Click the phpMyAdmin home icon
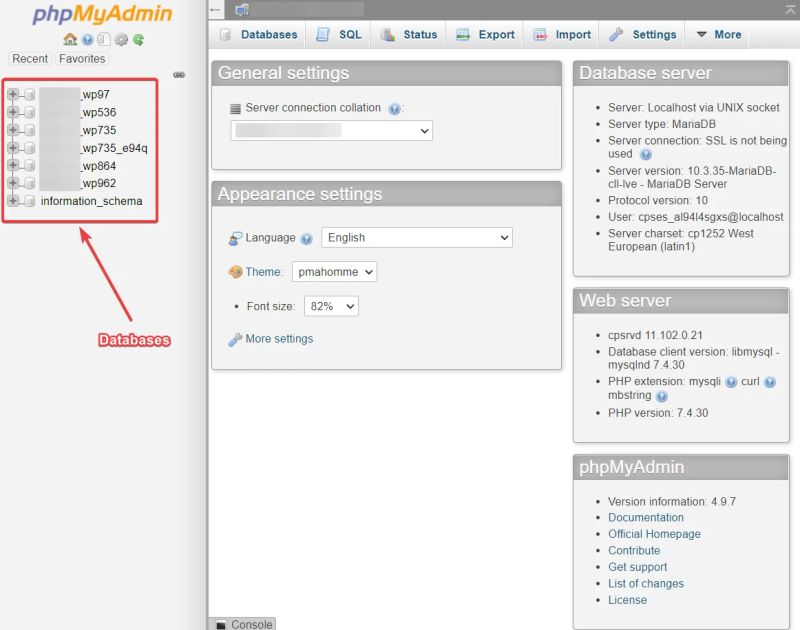Image resolution: width=800 pixels, height=630 pixels. click(70, 40)
